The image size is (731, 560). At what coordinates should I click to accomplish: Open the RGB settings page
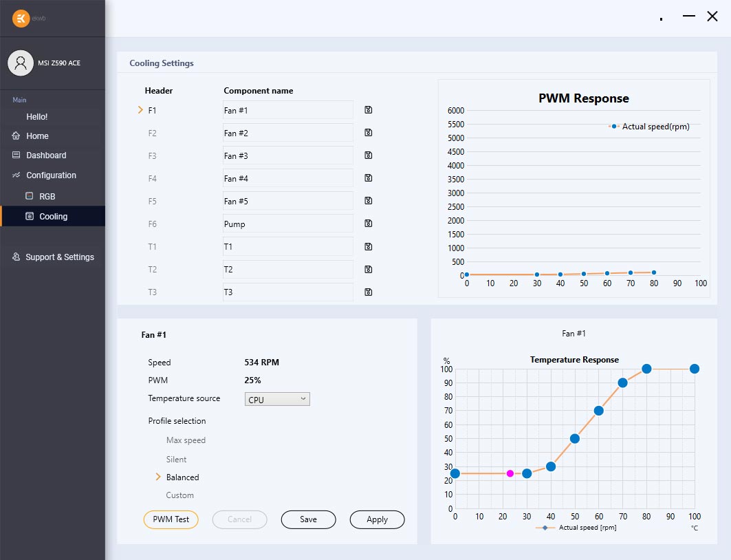[47, 196]
